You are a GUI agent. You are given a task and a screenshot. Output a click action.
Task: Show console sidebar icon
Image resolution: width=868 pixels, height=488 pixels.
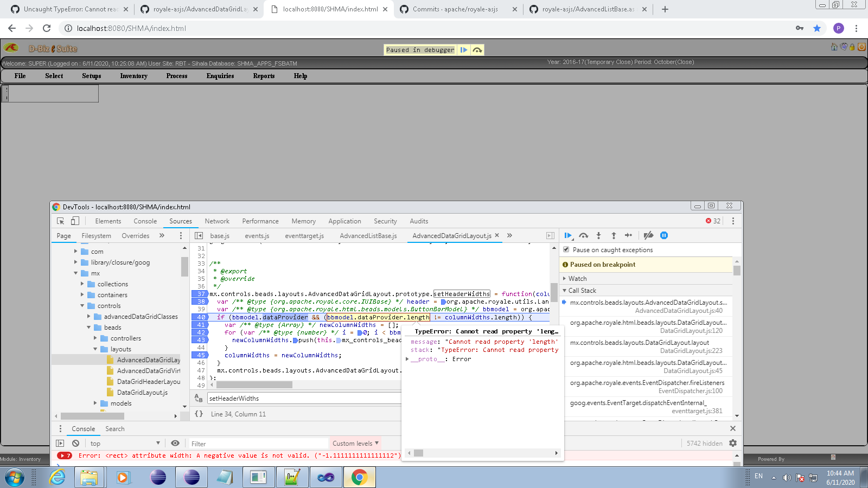pyautogui.click(x=60, y=444)
